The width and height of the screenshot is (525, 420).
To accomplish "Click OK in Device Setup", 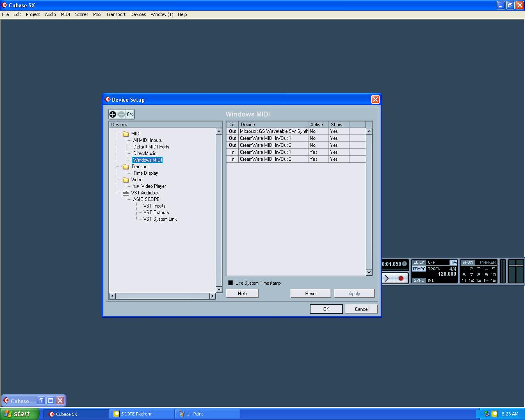I will (x=326, y=309).
